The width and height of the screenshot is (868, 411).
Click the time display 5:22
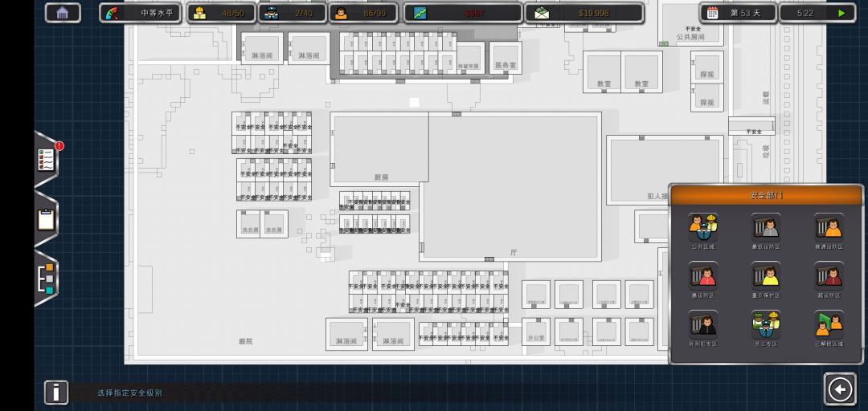point(805,13)
